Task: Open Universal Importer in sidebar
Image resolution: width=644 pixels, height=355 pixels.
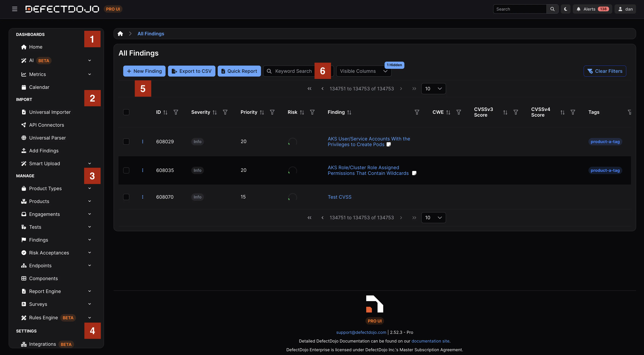Action: pos(50,112)
